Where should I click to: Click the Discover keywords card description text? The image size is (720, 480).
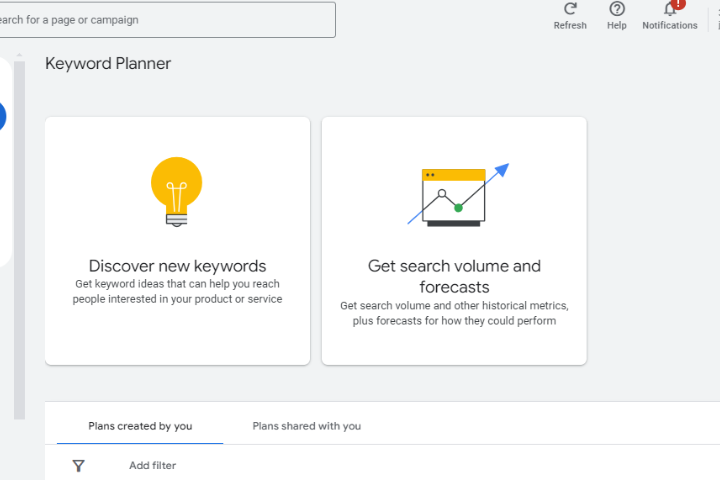point(177,291)
